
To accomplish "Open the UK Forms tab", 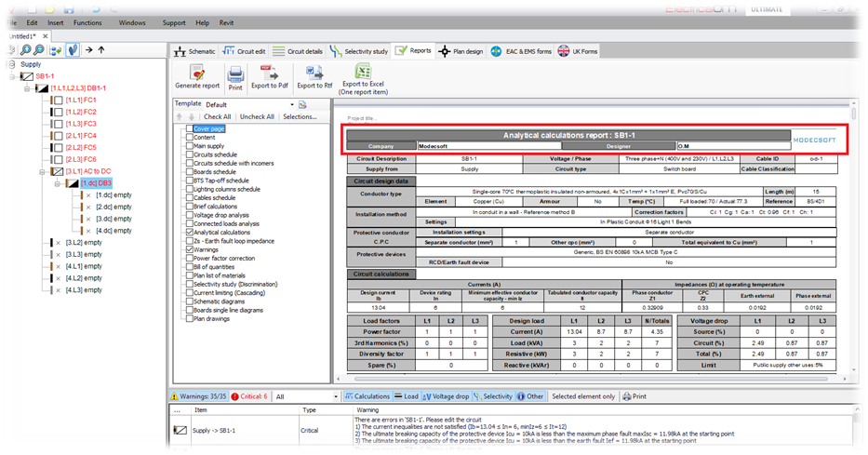I will [x=578, y=51].
